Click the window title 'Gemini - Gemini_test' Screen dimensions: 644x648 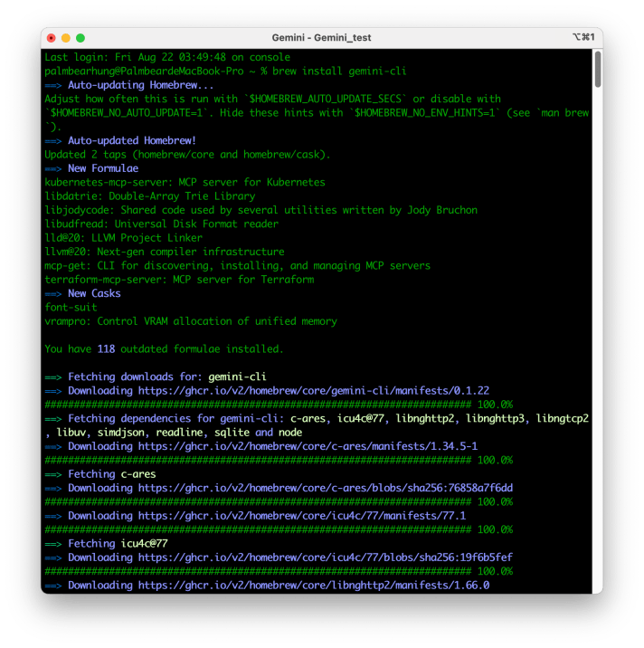(x=321, y=38)
